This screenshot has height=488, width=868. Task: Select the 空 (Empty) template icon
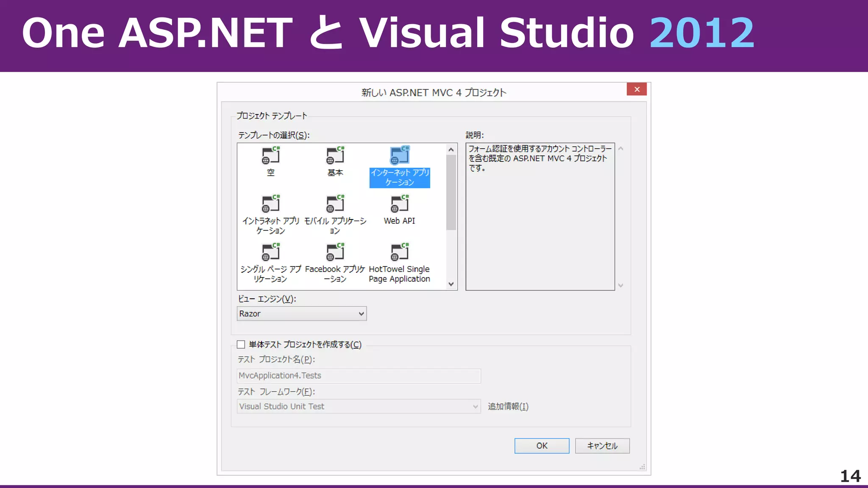tap(270, 156)
